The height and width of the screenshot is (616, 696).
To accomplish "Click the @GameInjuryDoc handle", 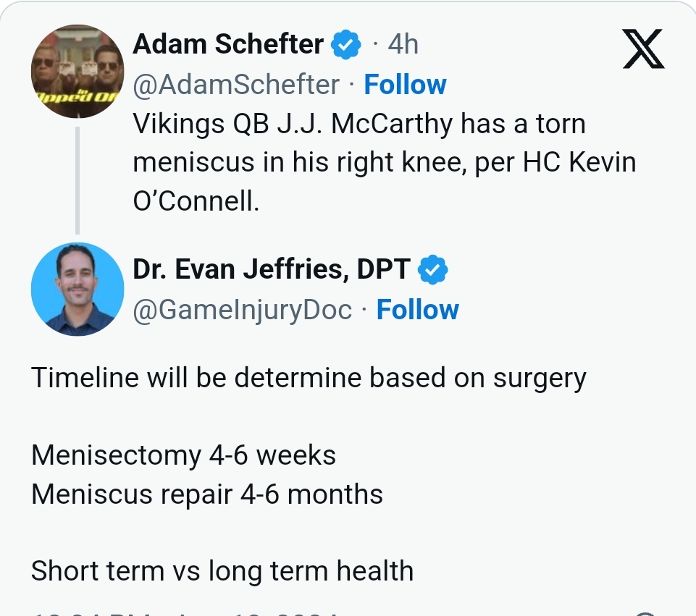I will [x=243, y=310].
